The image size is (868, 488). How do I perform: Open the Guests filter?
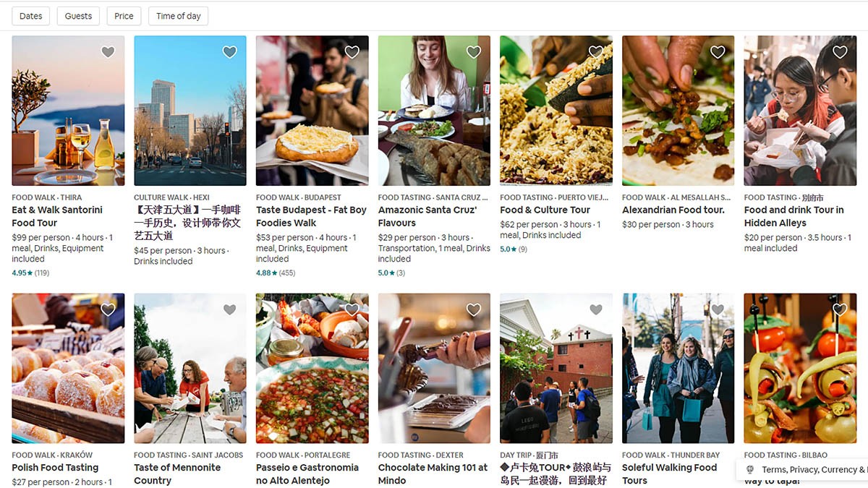[78, 16]
